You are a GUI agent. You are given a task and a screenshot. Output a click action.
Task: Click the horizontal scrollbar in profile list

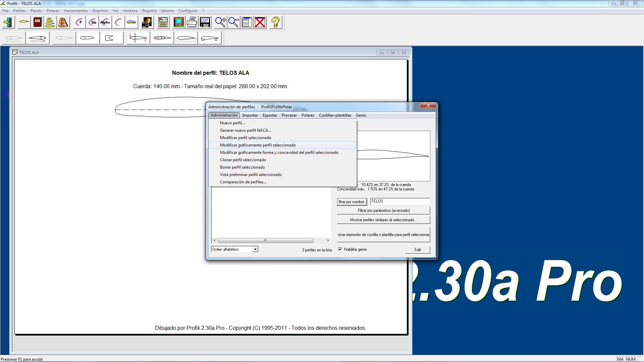265,241
